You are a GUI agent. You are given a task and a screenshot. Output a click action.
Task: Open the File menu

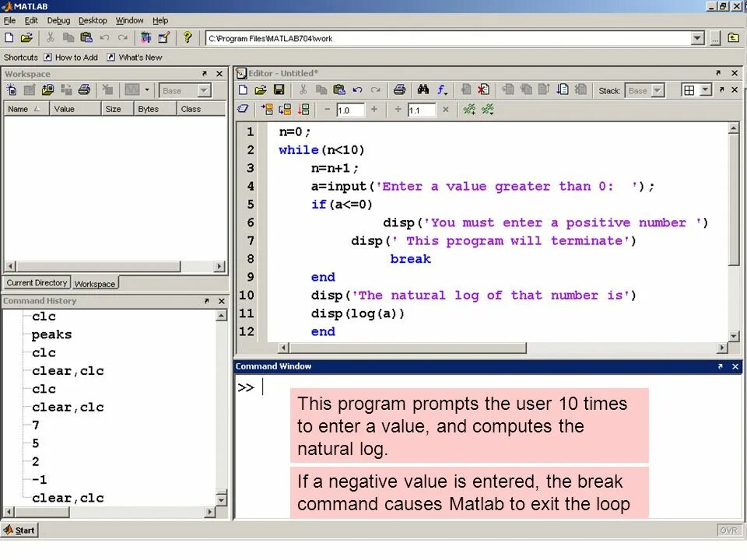click(x=9, y=20)
